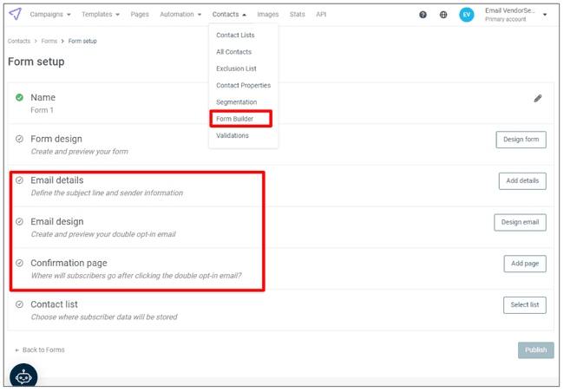Click the Publish button
Viewport: 564px width, 392px height.
coord(535,350)
